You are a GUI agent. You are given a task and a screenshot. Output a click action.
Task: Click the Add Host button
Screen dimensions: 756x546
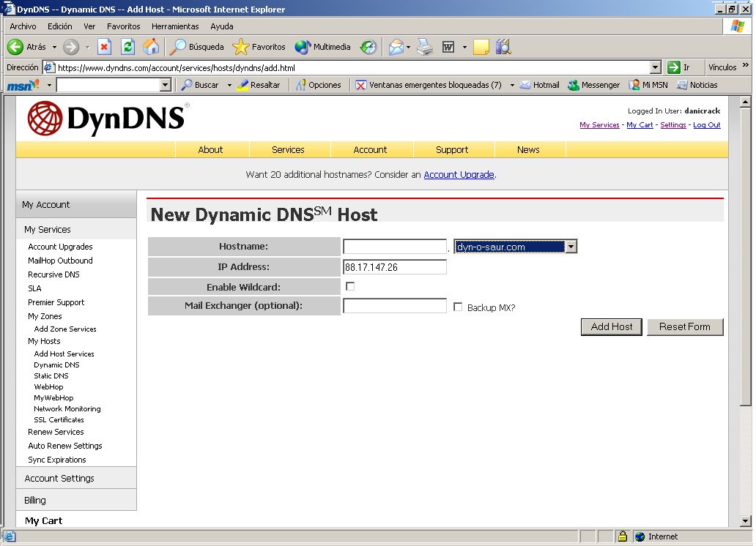(x=612, y=326)
